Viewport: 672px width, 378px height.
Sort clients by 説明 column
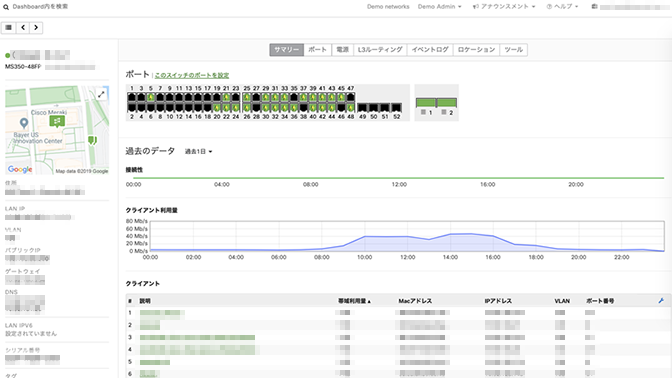(x=145, y=301)
